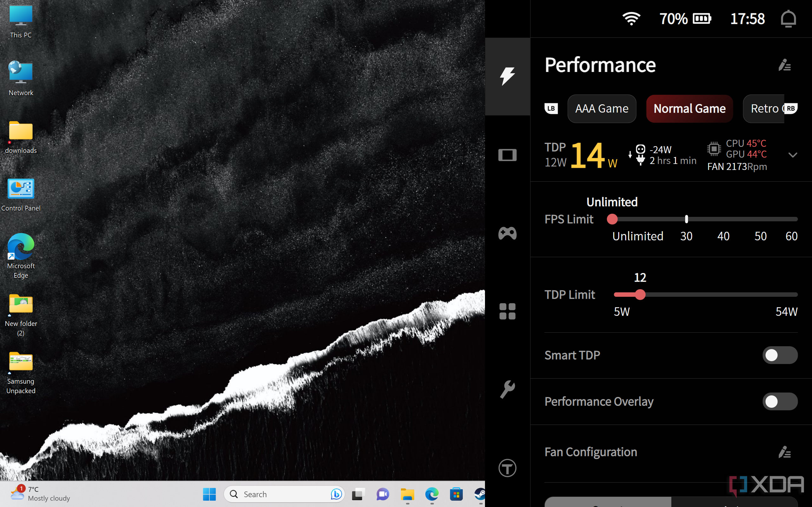Open the Samsung Unpacked folder

pos(21,373)
